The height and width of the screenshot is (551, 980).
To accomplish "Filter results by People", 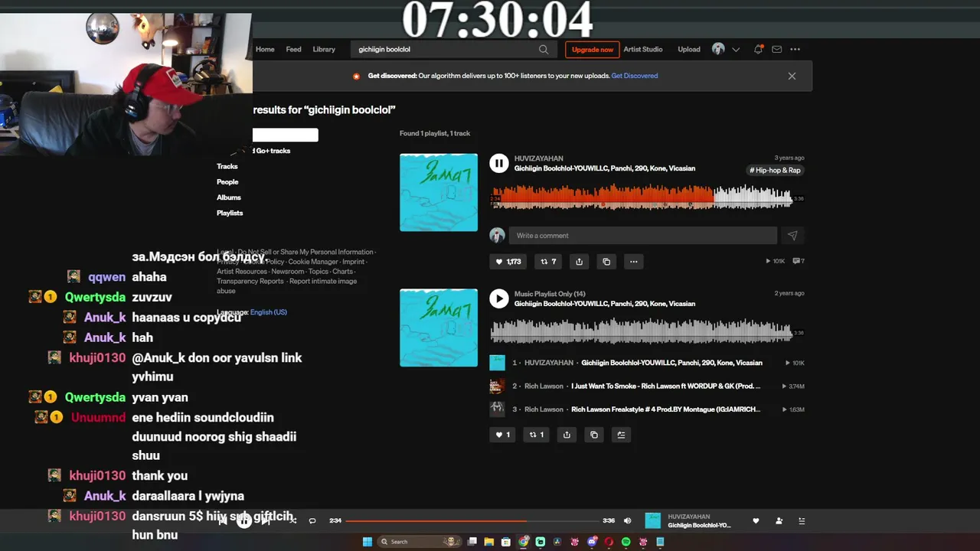I will tap(227, 182).
